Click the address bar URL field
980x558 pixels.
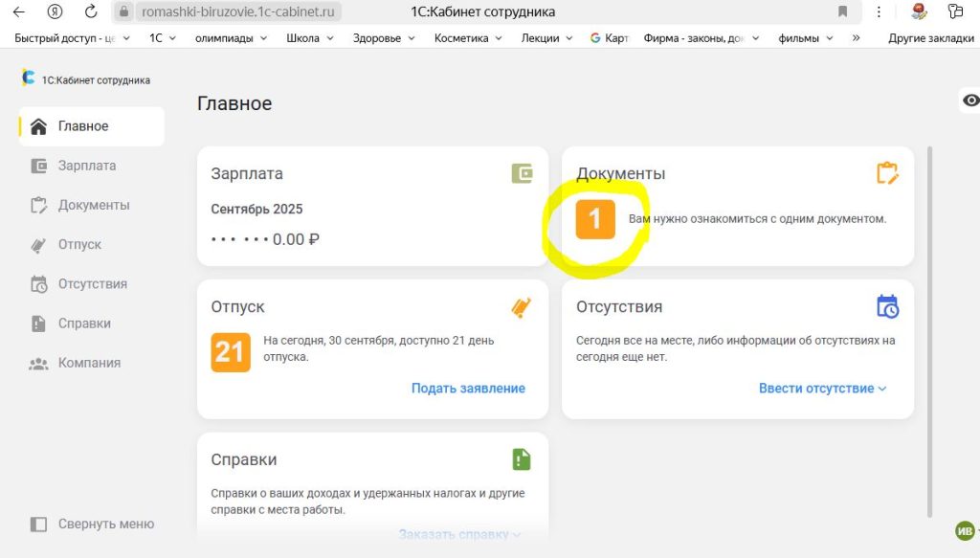click(239, 12)
